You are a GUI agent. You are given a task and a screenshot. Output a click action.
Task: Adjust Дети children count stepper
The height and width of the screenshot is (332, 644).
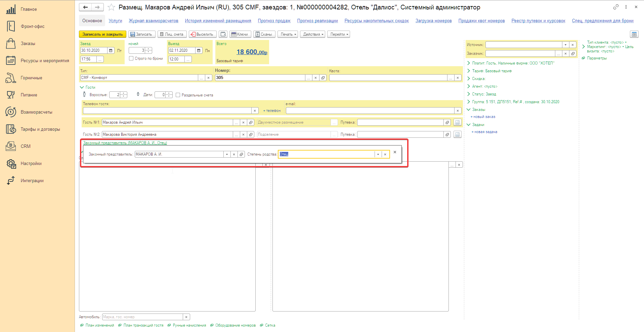click(169, 95)
